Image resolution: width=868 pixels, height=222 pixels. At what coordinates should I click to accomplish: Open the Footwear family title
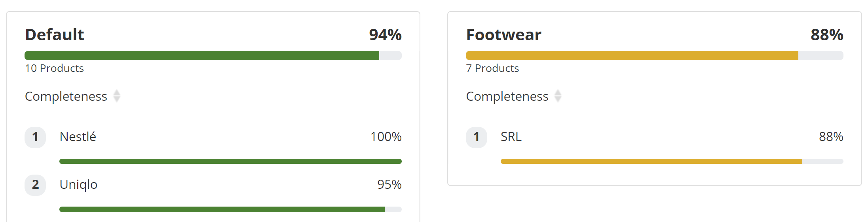pos(503,35)
